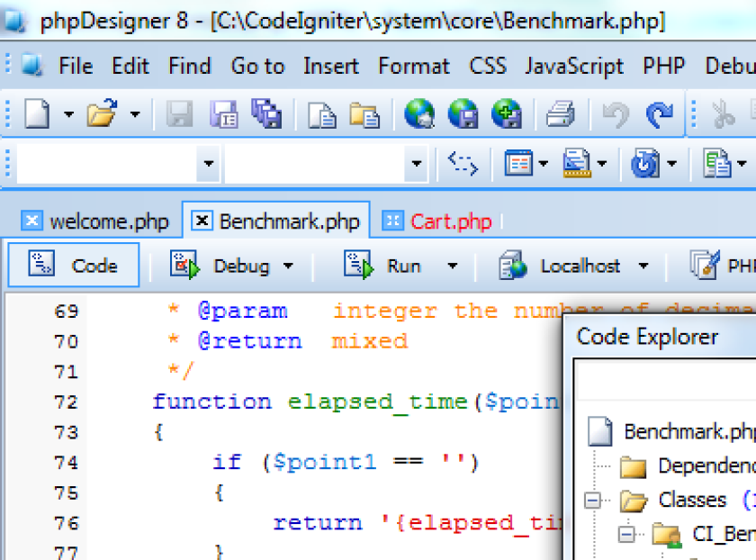Click the elapsed_time function name
The width and height of the screenshot is (756, 560).
(377, 402)
